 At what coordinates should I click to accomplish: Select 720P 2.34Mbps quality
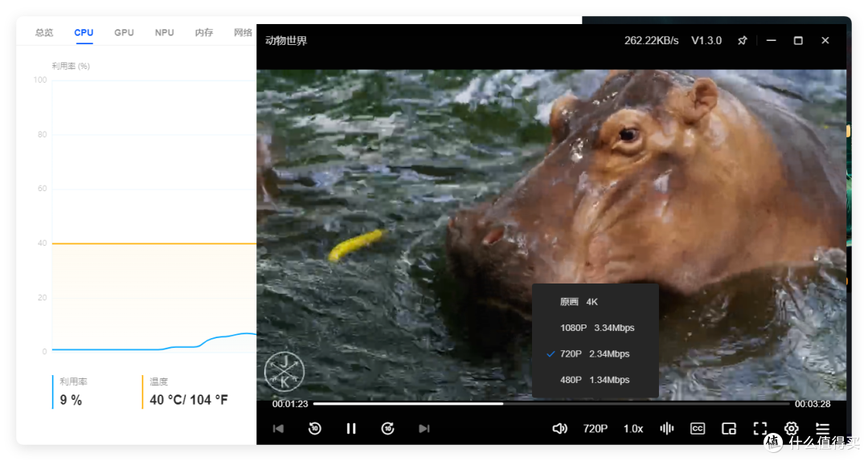click(595, 353)
